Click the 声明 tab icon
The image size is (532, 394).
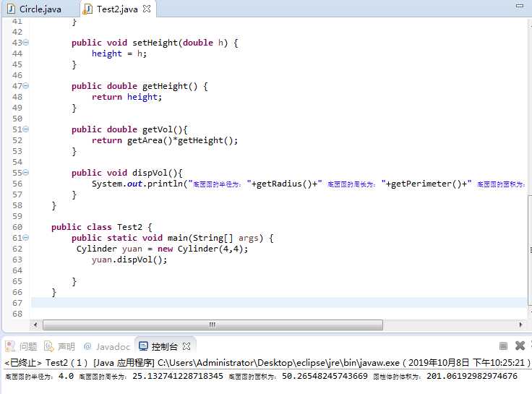click(x=49, y=346)
